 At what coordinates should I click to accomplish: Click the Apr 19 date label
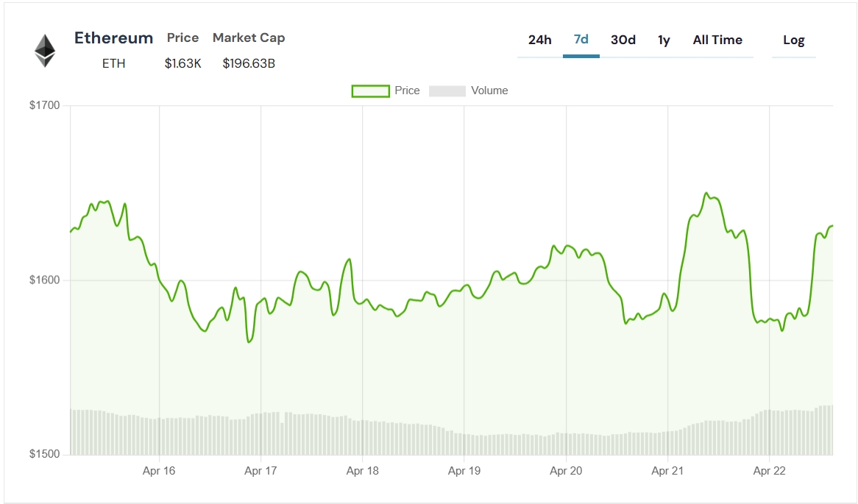pos(464,471)
